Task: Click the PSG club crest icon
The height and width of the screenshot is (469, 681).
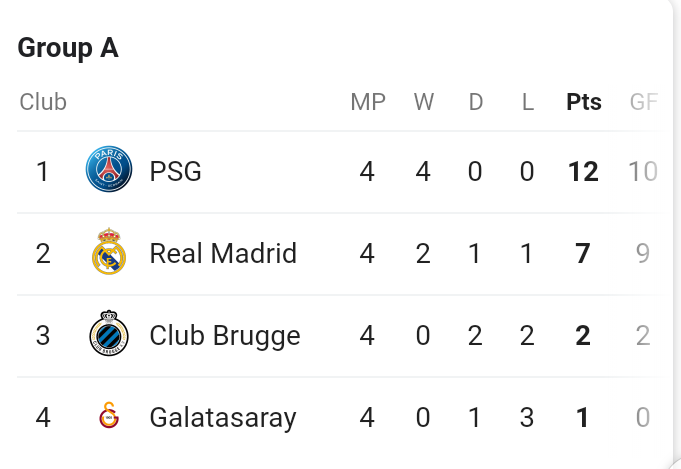Action: [x=109, y=169]
